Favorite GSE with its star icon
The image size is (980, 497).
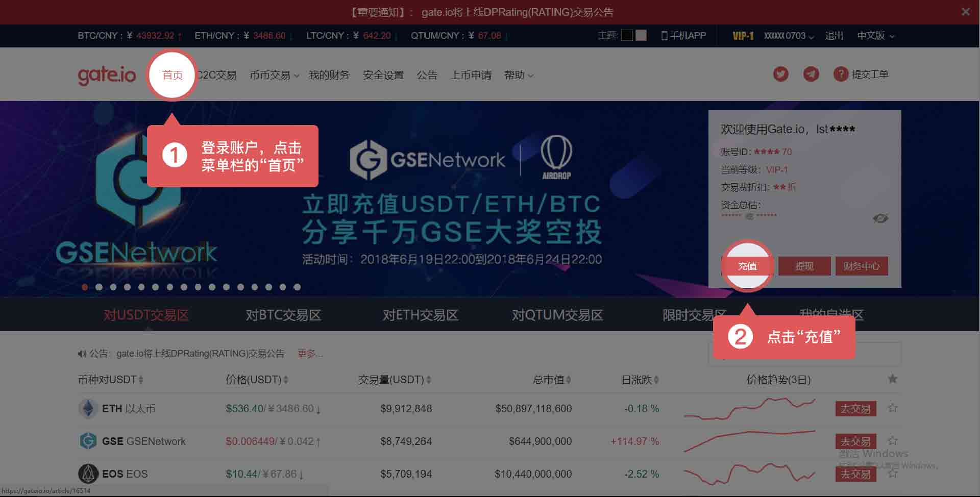893,440
